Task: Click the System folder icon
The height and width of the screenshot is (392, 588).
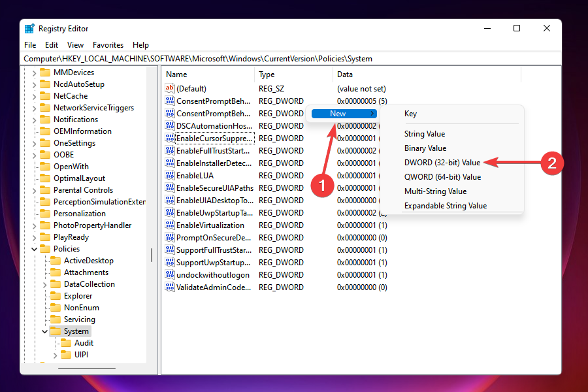Action: [x=56, y=331]
